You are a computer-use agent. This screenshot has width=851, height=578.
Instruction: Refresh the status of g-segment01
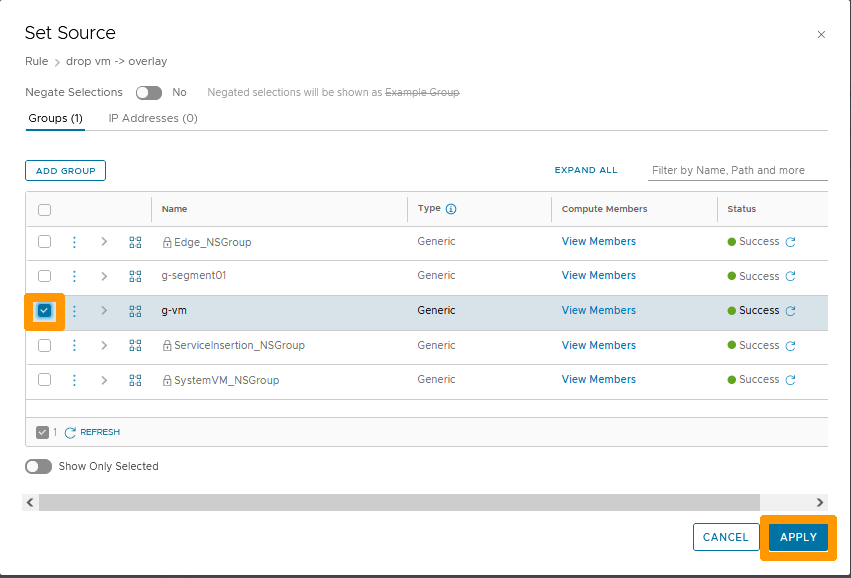[790, 276]
